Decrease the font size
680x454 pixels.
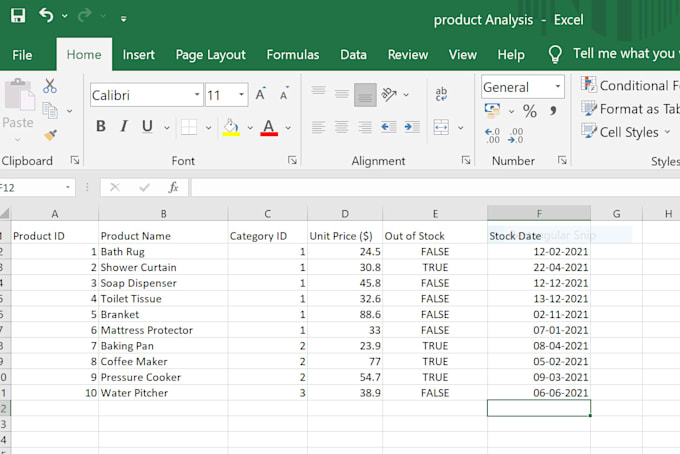284,94
